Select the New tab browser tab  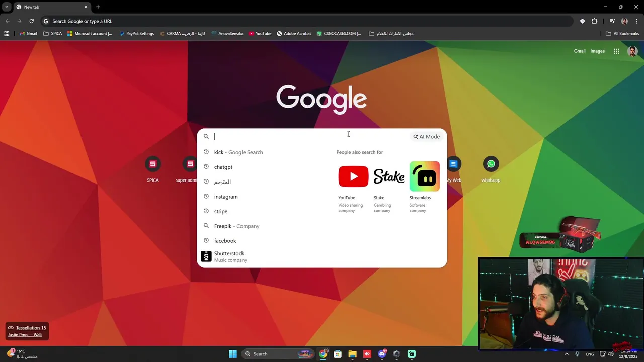click(51, 7)
